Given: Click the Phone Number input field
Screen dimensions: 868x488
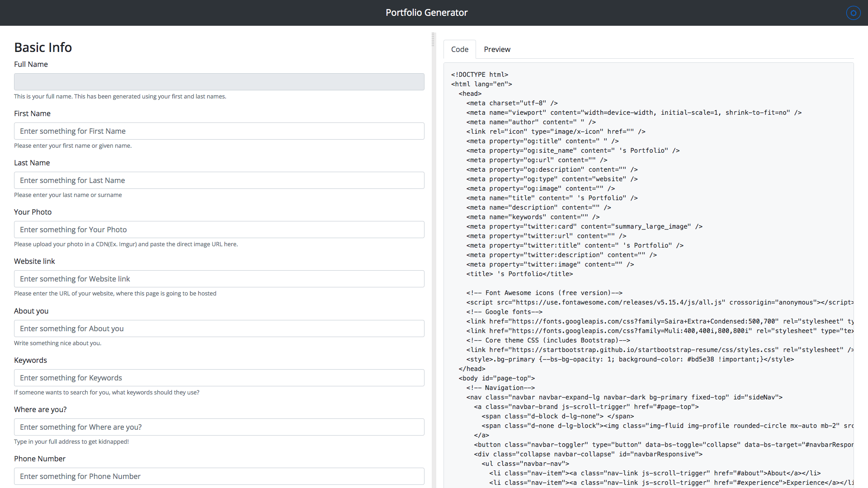Looking at the screenshot, I should (x=219, y=476).
